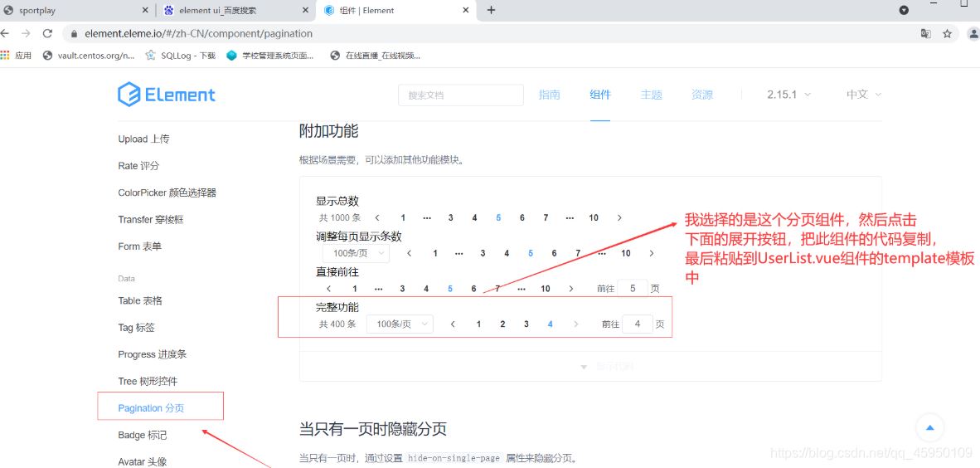Click next arrow in 完整功能 pagination

[x=575, y=324]
